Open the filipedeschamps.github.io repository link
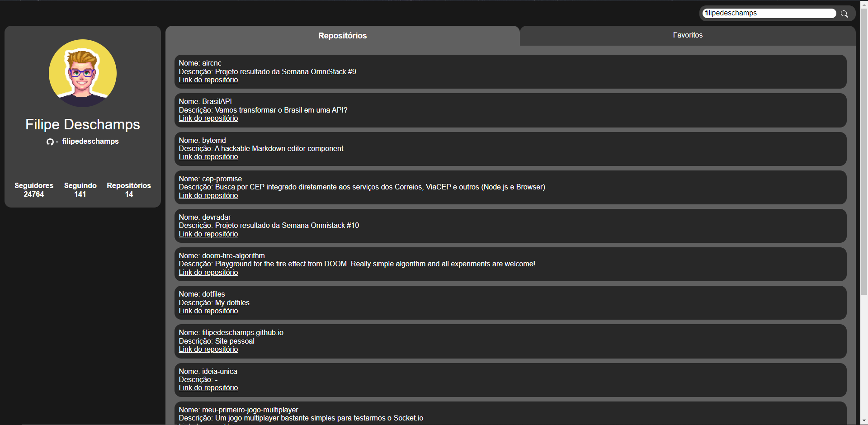This screenshot has width=868, height=425. click(208, 349)
